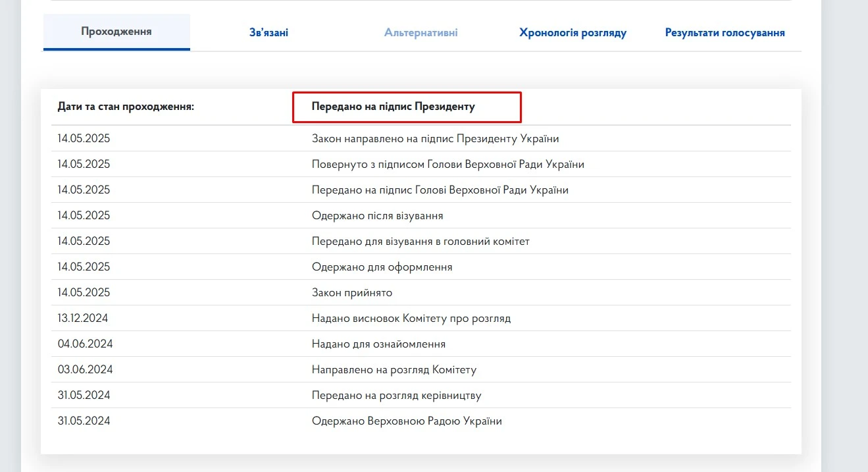Image resolution: width=868 pixels, height=472 pixels.
Task: Select Передано на розгляд керівництву row
Action: (x=396, y=396)
